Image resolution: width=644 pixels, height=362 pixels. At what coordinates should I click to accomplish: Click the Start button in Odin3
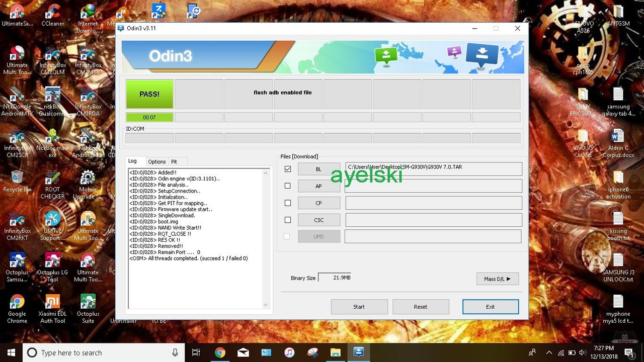(x=359, y=307)
